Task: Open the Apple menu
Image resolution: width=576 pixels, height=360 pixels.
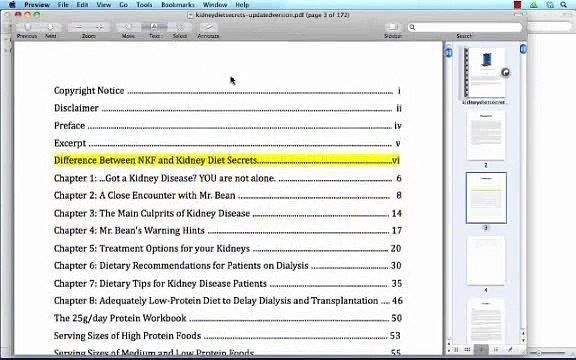Action: [12, 4]
